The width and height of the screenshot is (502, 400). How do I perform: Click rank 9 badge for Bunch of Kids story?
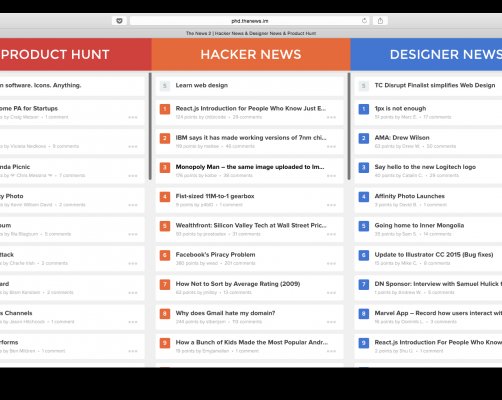pyautogui.click(x=165, y=343)
